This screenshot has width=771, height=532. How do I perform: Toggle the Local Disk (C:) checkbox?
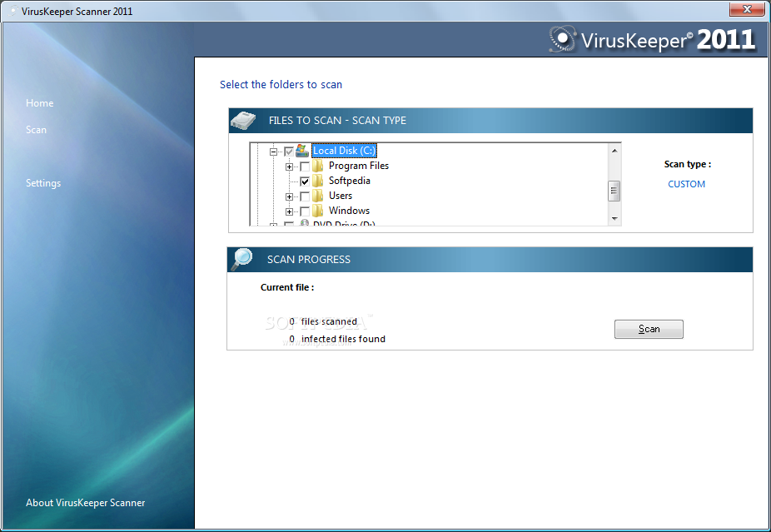coord(289,152)
